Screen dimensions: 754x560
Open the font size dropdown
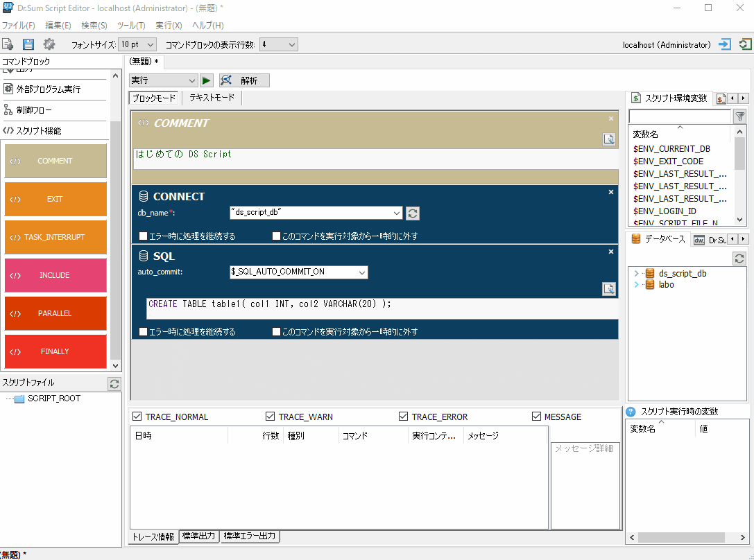point(149,44)
